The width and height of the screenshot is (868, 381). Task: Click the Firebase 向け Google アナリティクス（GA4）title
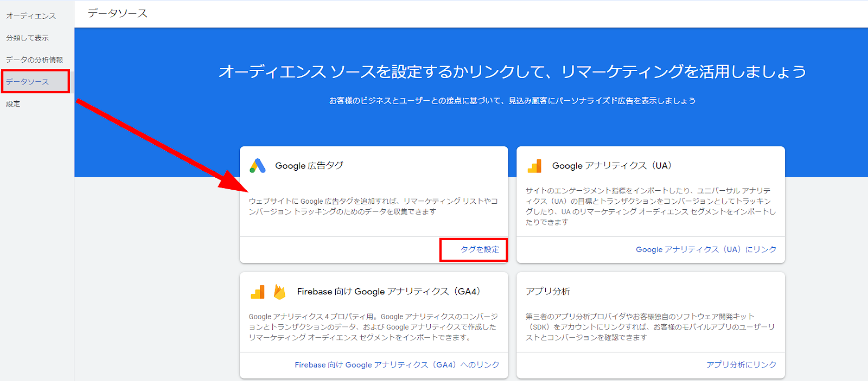(389, 292)
